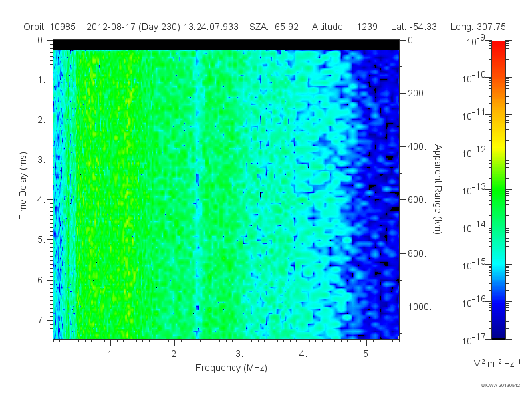The image size is (532, 399).
Task: Select the date '2012-08-17 (Day 230)' text
Action: tap(134, 27)
